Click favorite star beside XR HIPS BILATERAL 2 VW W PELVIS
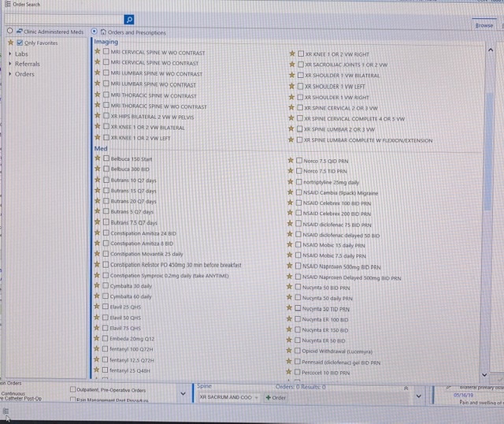 [x=98, y=116]
